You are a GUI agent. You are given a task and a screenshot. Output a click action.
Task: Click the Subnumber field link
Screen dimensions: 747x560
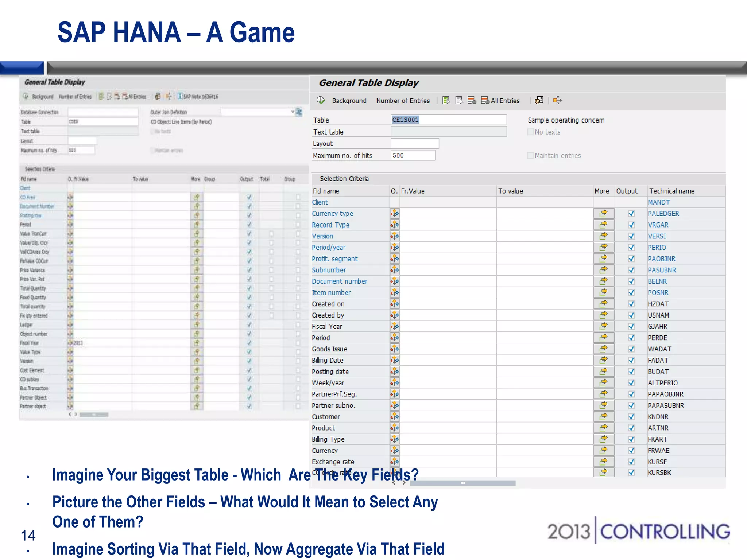(329, 270)
